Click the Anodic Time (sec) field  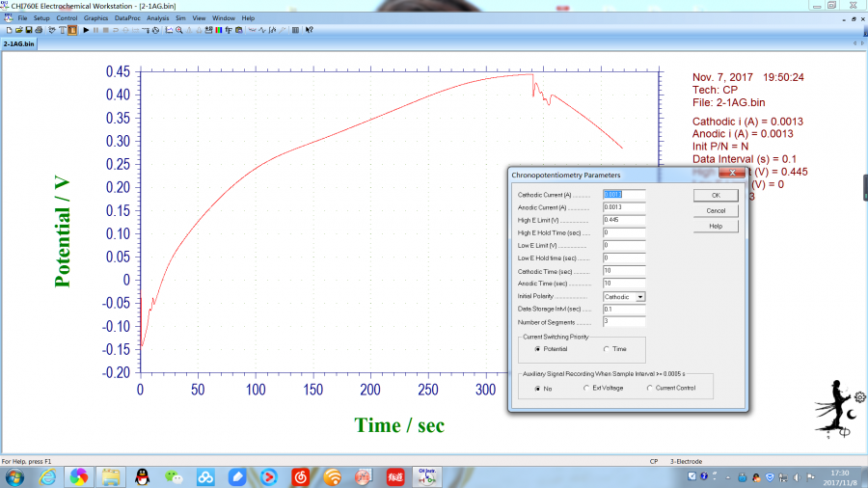(x=624, y=284)
